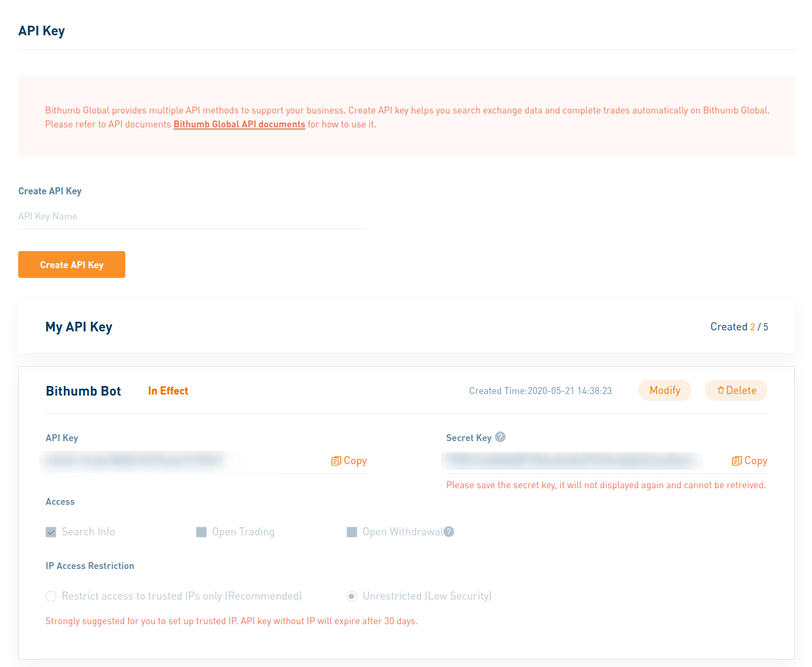Click the IP Access Restriction label
The height and width of the screenshot is (667, 812).
(x=90, y=566)
